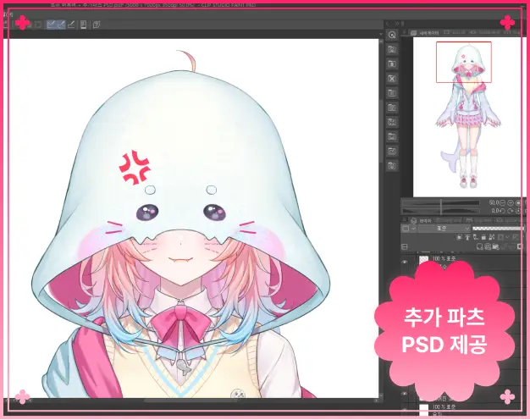Click the CLIP STUDIO document icon in command bar
530x420 pixels.
(84, 25)
